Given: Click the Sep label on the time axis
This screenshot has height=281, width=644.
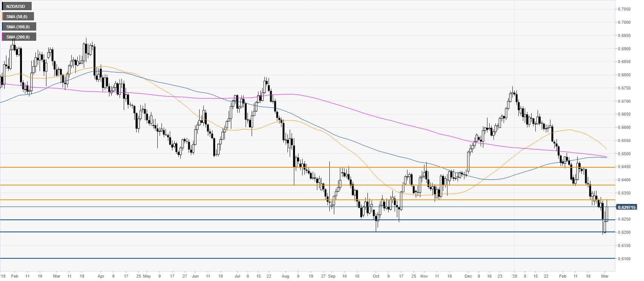Looking at the screenshot, I should coord(332,276).
